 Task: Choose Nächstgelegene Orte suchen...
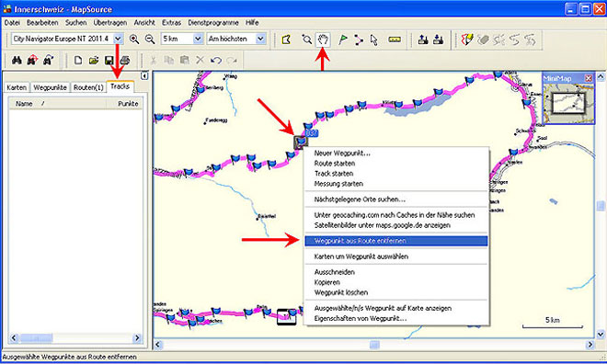coord(396,199)
